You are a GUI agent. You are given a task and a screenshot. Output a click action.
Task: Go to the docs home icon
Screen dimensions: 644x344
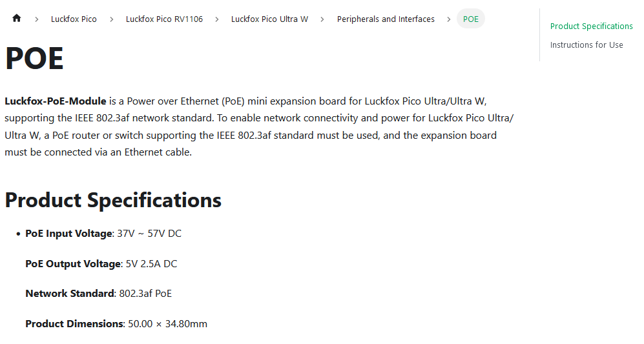click(17, 19)
